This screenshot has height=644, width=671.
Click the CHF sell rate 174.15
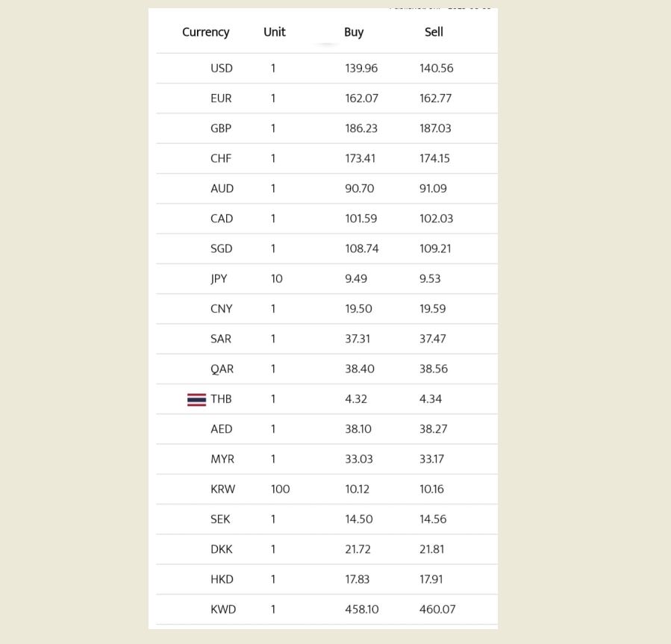tap(434, 158)
